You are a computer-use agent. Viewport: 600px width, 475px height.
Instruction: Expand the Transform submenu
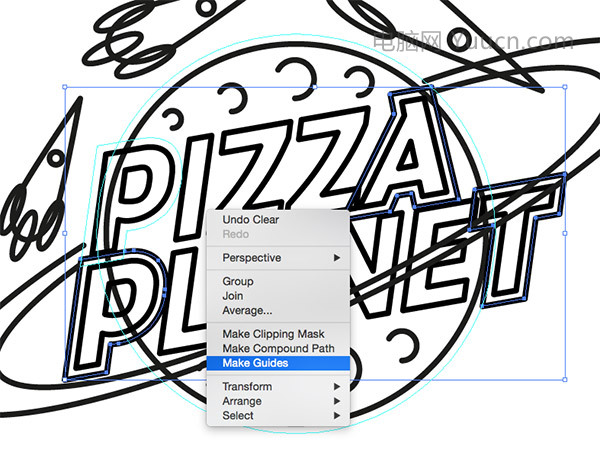point(278,387)
